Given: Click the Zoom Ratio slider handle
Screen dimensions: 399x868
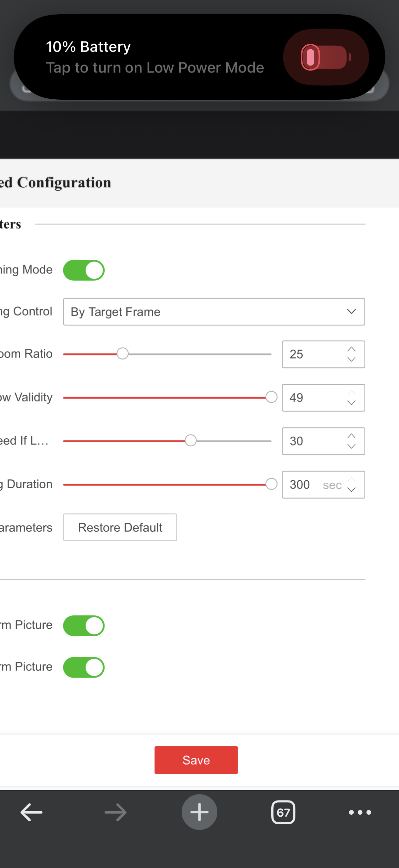Looking at the screenshot, I should pyautogui.click(x=122, y=354).
